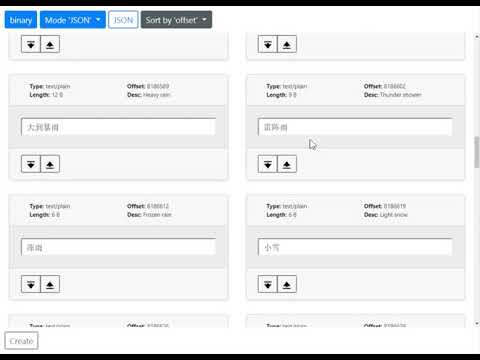Viewport: 480px width, 360px height.
Task: Click the Type text/plain label in Heavy rain card
Action: [50, 86]
